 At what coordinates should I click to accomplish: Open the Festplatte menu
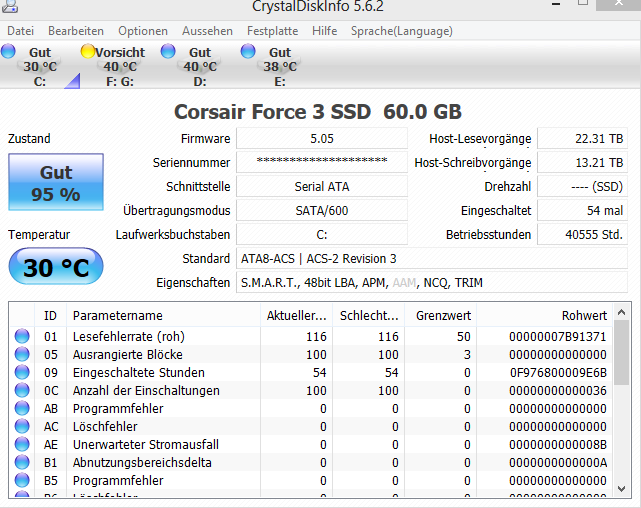coord(272,31)
